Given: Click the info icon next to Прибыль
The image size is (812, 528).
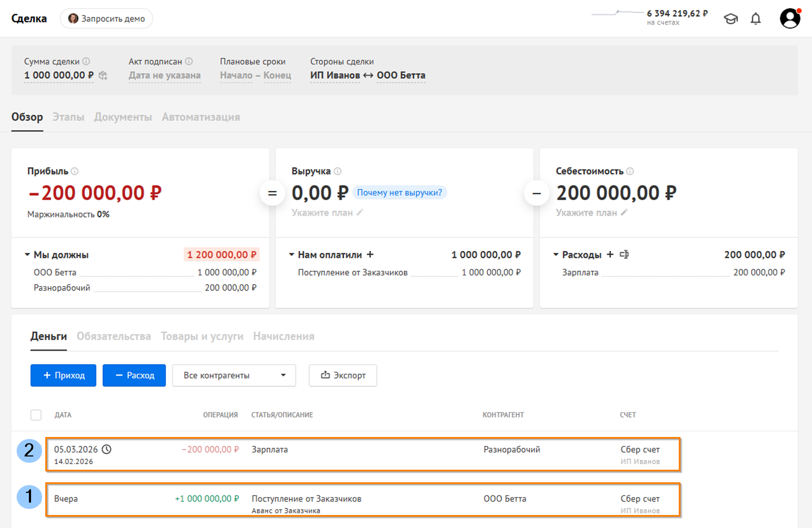Looking at the screenshot, I should 75,171.
